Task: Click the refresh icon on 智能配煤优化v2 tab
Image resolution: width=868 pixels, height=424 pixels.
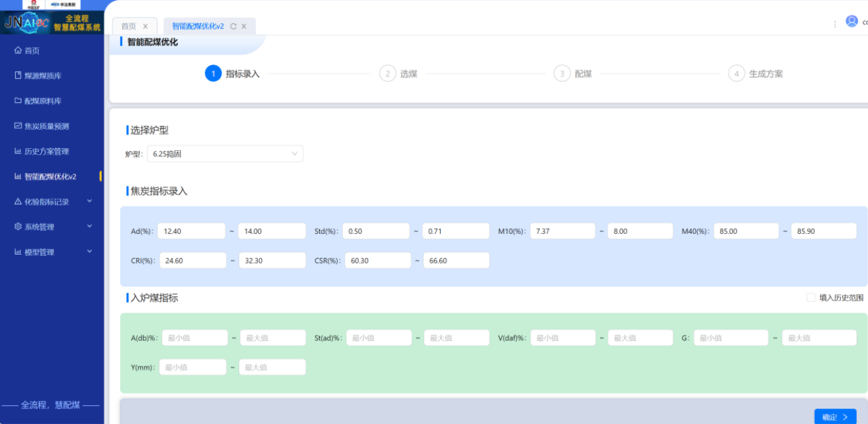Action: (233, 27)
